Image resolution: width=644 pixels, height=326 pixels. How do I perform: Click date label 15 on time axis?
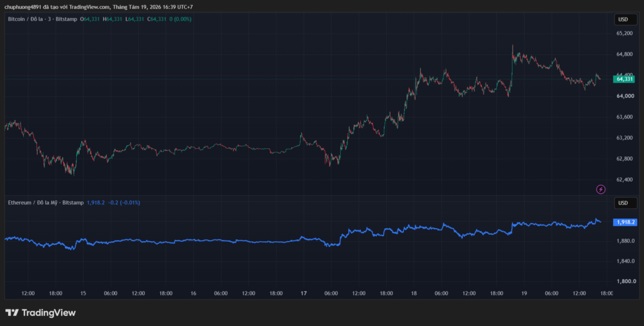[83, 293]
